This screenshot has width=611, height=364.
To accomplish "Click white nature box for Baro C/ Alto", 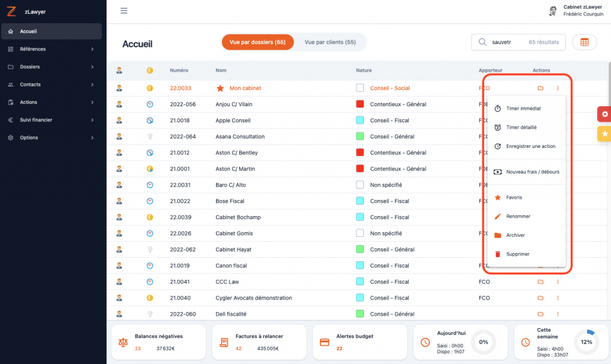I will [x=360, y=185].
